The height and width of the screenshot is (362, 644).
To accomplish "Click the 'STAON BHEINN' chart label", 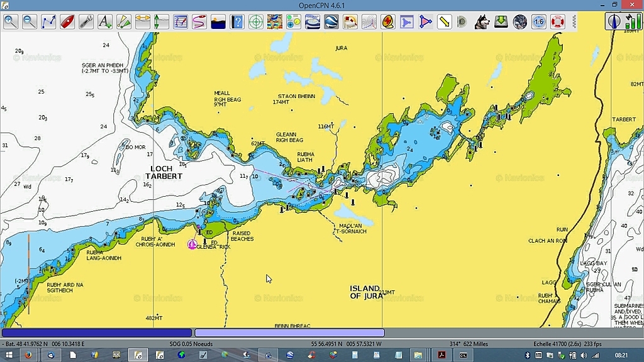I will click(x=297, y=96).
